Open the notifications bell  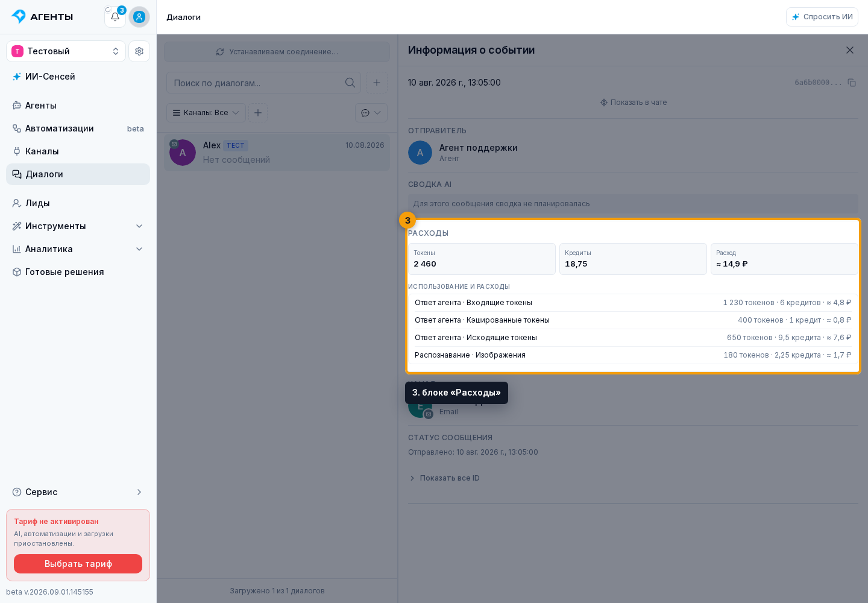(115, 17)
